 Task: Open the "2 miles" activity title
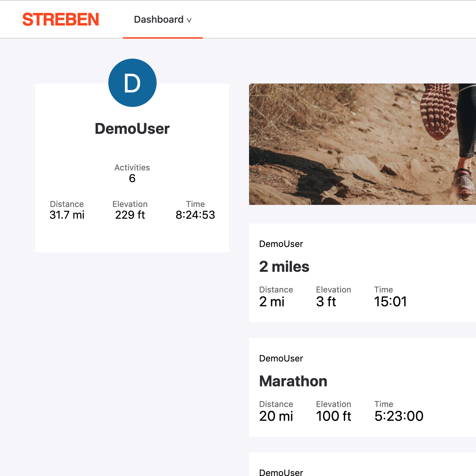284,267
